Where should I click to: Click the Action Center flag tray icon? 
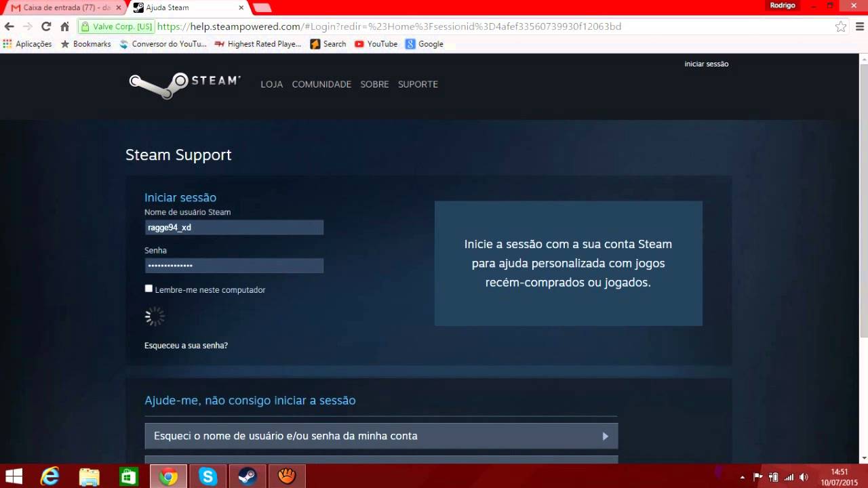[758, 477]
